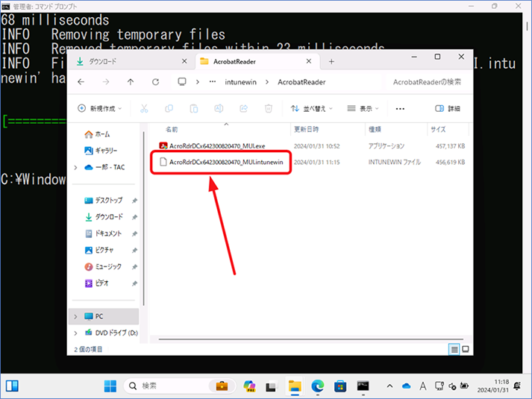Switch to details list view icon
This screenshot has width=532, height=399.
tap(454, 349)
